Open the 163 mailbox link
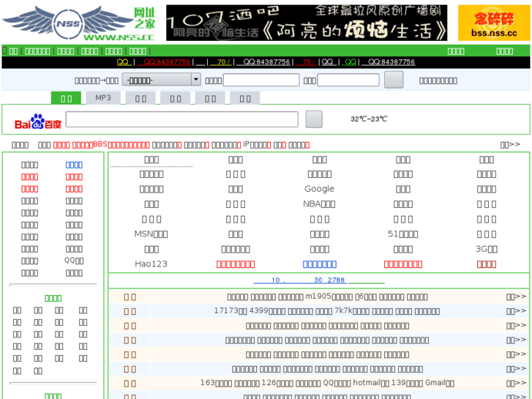 (x=216, y=383)
